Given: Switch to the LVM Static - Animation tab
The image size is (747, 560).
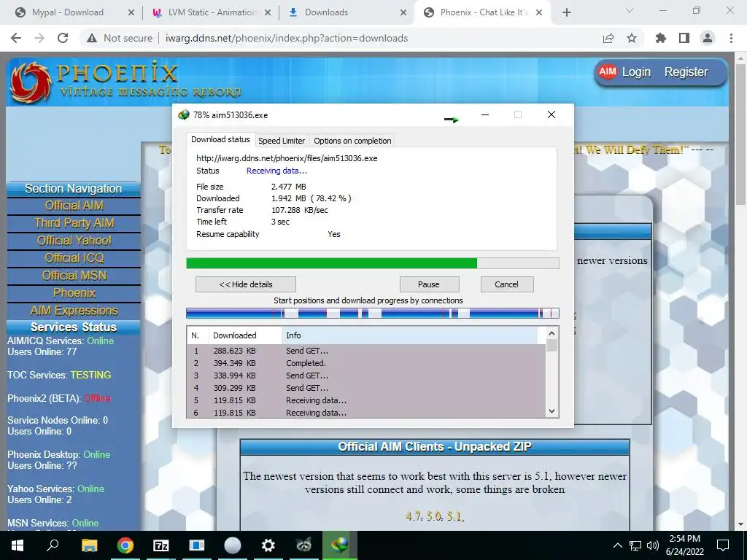Looking at the screenshot, I should [212, 12].
